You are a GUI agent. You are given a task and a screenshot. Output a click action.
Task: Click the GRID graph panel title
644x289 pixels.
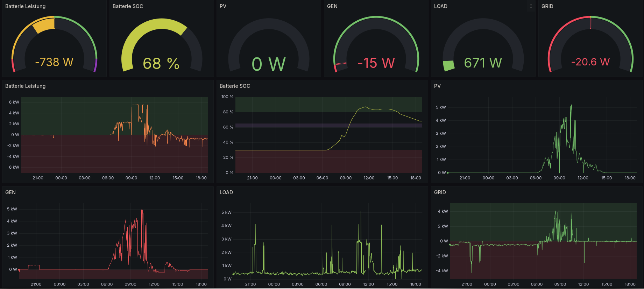point(440,192)
